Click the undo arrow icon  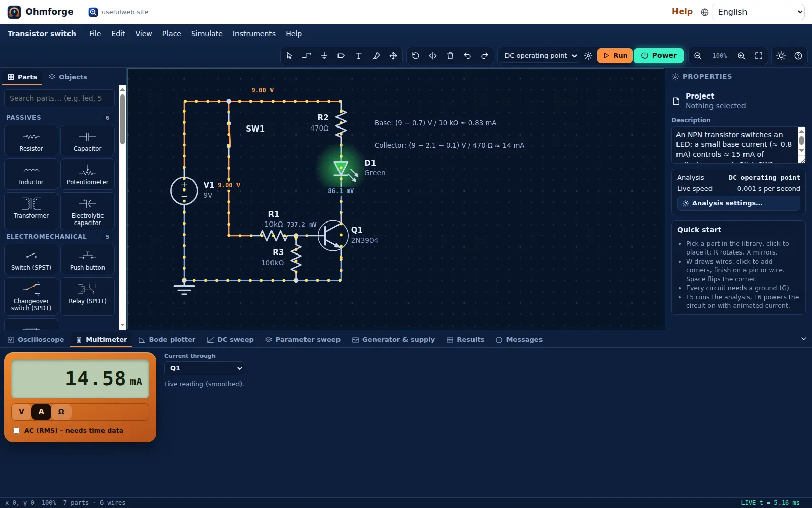point(467,56)
